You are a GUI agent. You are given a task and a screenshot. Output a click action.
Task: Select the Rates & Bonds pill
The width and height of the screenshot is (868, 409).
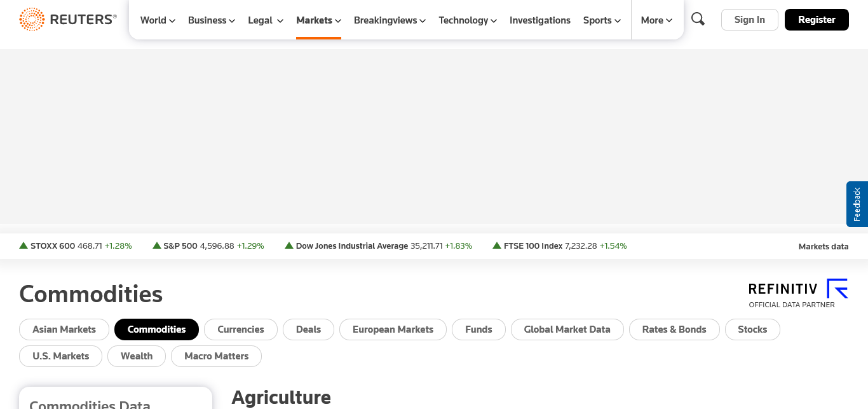[x=674, y=329]
